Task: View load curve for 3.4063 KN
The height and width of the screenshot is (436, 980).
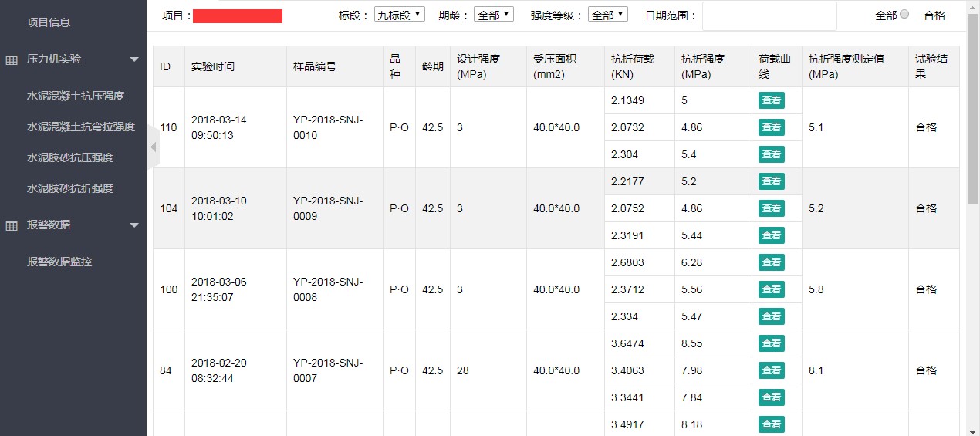Action: coord(772,370)
